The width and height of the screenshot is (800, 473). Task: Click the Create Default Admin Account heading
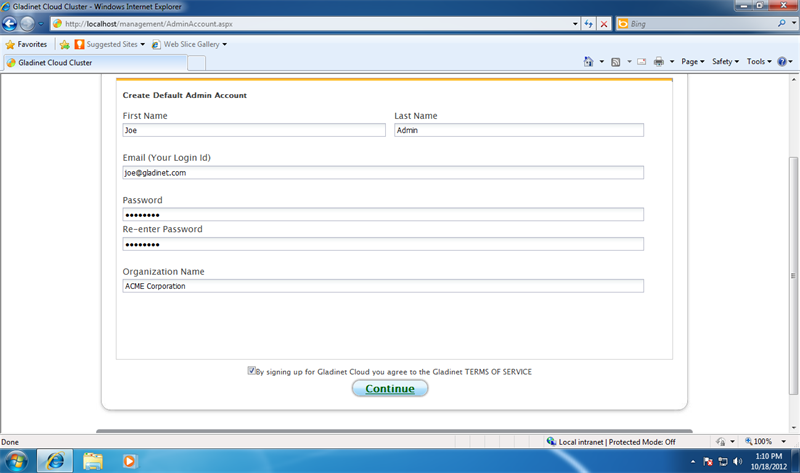click(185, 95)
